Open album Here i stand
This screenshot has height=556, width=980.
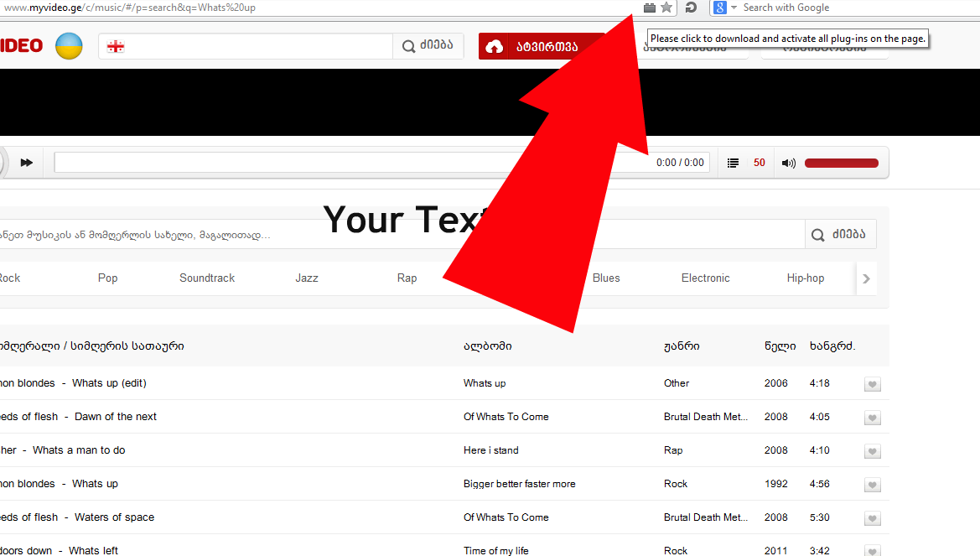coord(490,450)
